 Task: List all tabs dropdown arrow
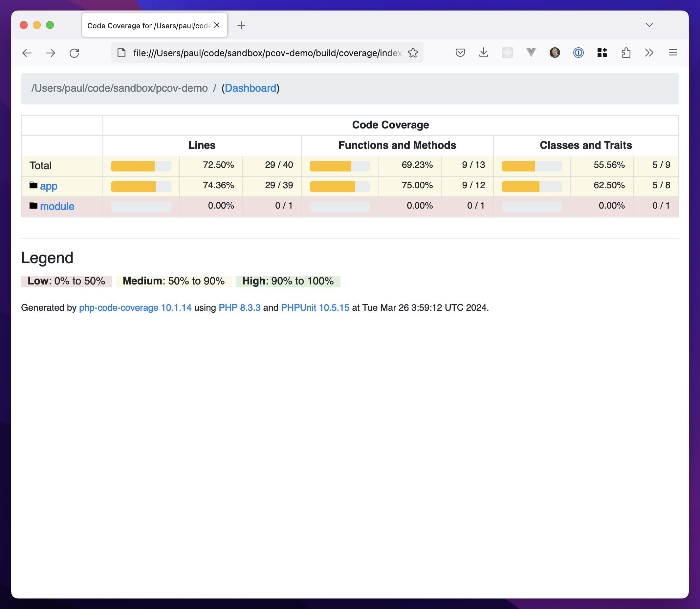pyautogui.click(x=649, y=25)
